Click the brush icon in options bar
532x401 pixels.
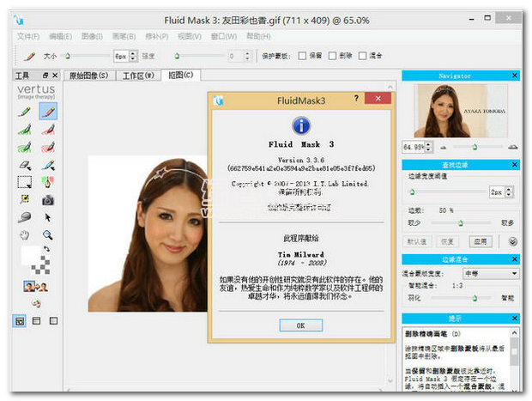click(29, 56)
